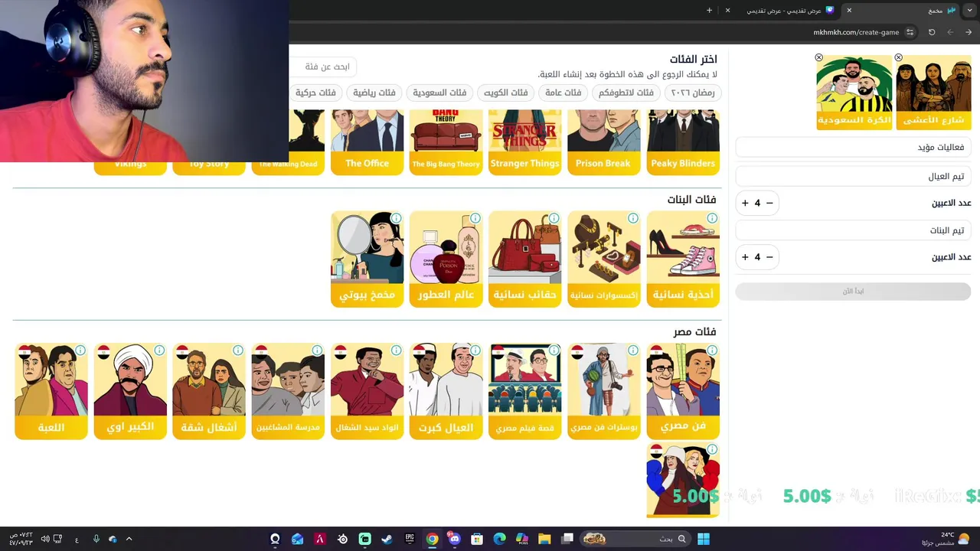Image resolution: width=980 pixels, height=551 pixels.
Task: Open info icon on عالم العطور card
Action: tap(475, 218)
